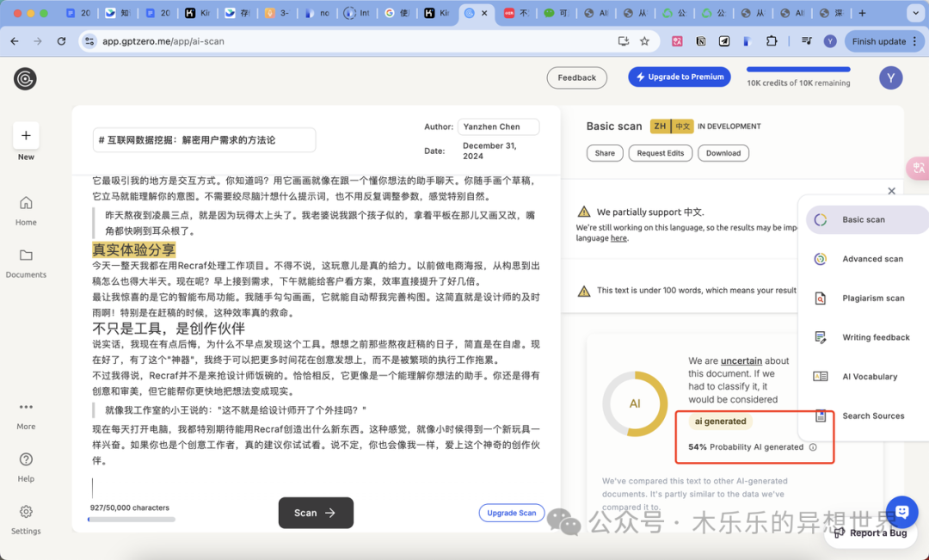Image resolution: width=929 pixels, height=560 pixels.
Task: Open Settings gear in sidebar
Action: pyautogui.click(x=26, y=512)
